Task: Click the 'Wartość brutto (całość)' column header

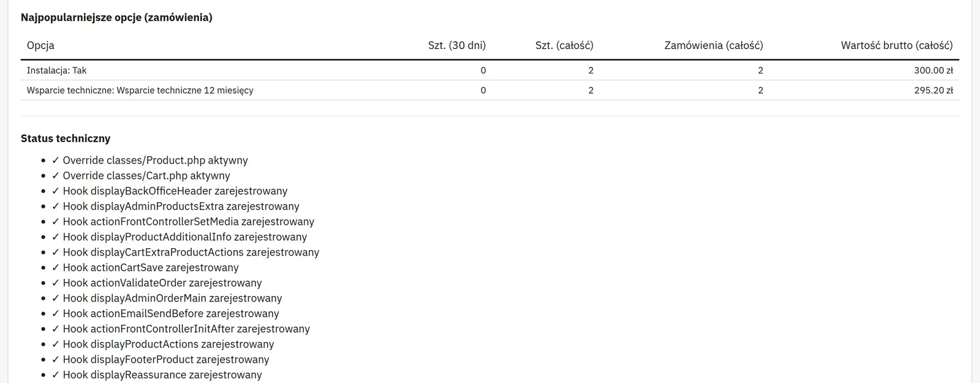Action: [x=897, y=45]
